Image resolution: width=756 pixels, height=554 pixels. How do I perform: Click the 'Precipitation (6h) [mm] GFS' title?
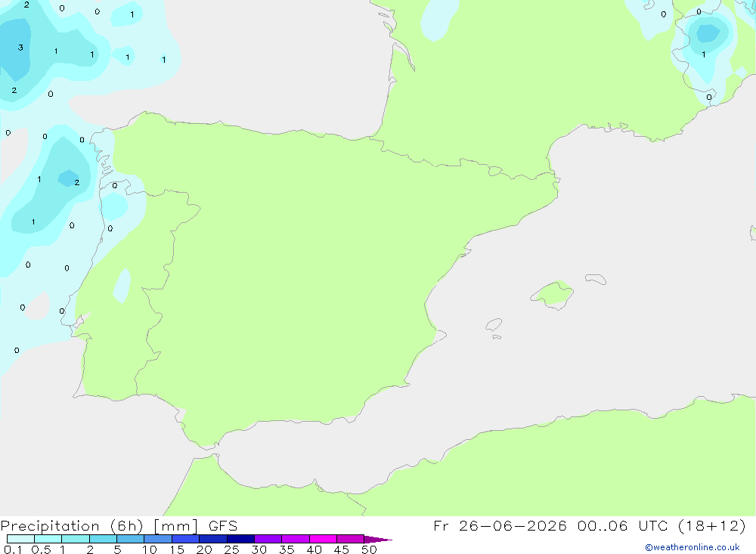click(x=119, y=526)
